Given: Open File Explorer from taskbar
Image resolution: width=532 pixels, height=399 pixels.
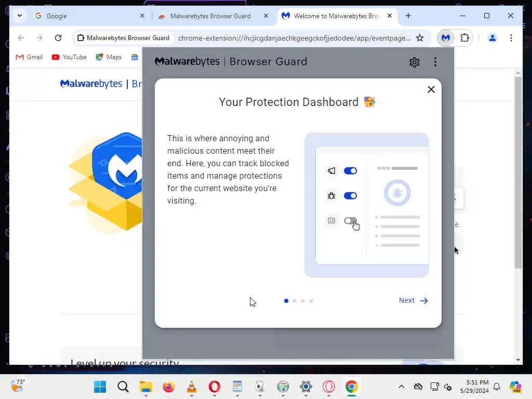Looking at the screenshot, I should point(146,387).
